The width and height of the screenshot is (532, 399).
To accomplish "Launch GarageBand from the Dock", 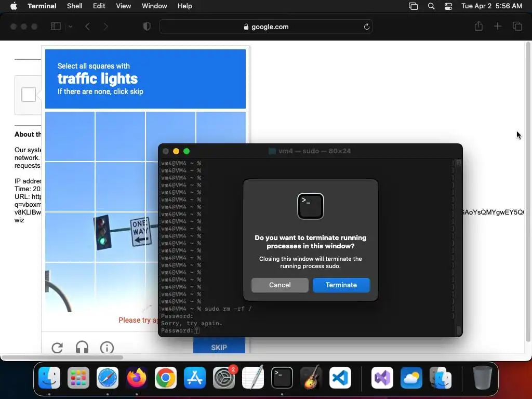I will (x=311, y=378).
